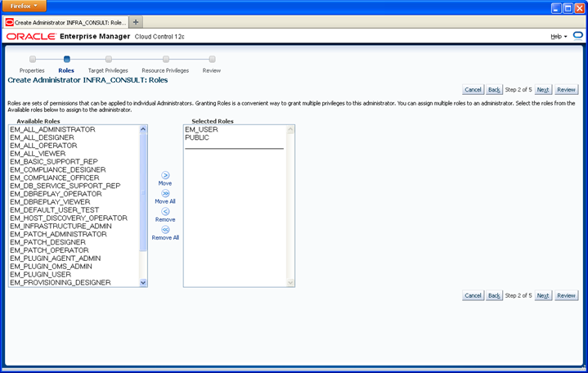Click the top Next button

543,90
